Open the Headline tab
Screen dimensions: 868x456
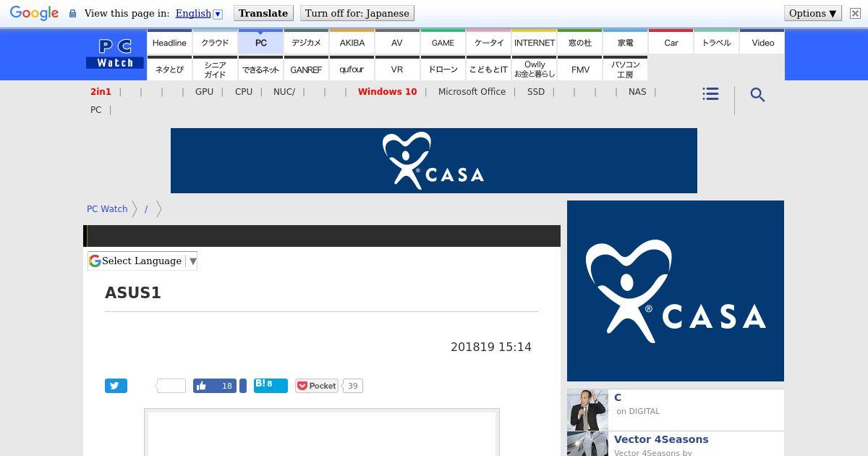[x=169, y=42]
